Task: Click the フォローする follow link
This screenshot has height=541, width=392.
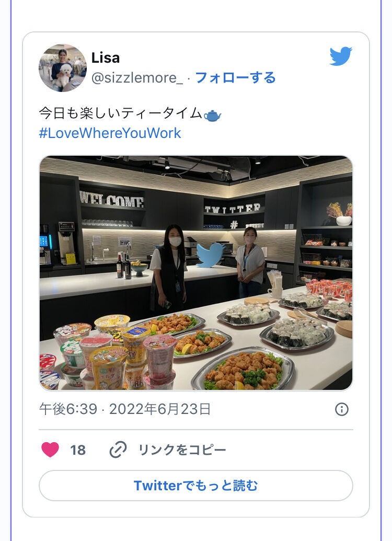Action: click(x=235, y=78)
